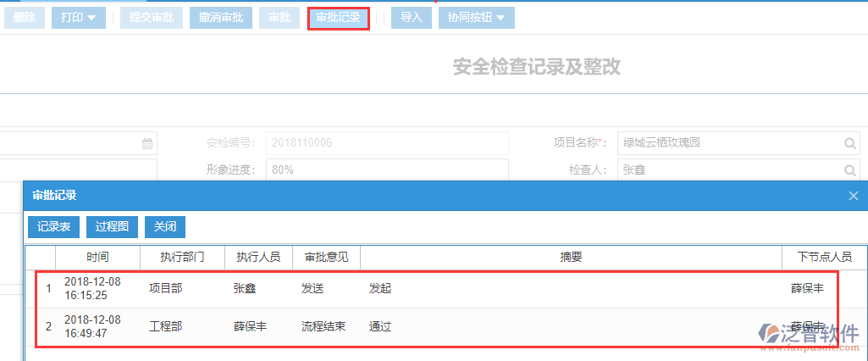Image resolution: width=868 pixels, height=361 pixels.
Task: Click the 安检编号 input field
Action: coord(386,143)
